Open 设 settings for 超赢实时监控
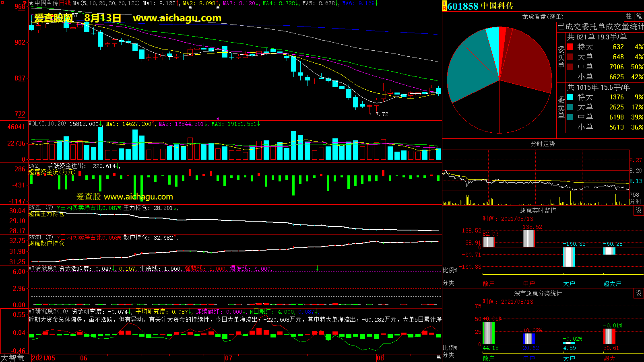The width and height of the screenshot is (644, 362). tap(638, 210)
